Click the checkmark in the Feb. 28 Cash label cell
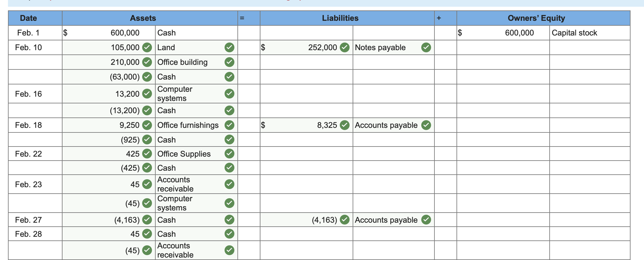This screenshot has height=260, width=644. [x=229, y=234]
